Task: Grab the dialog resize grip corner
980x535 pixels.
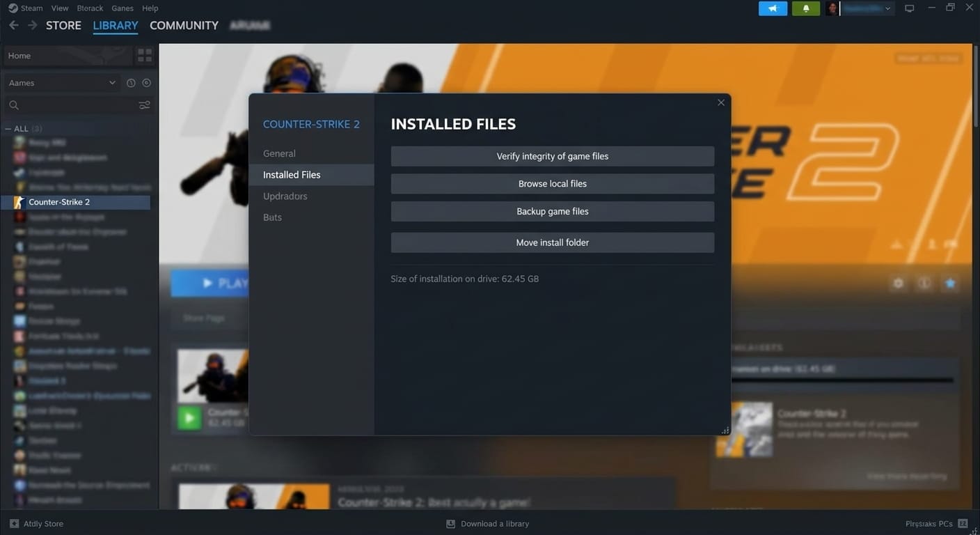Action: point(725,430)
